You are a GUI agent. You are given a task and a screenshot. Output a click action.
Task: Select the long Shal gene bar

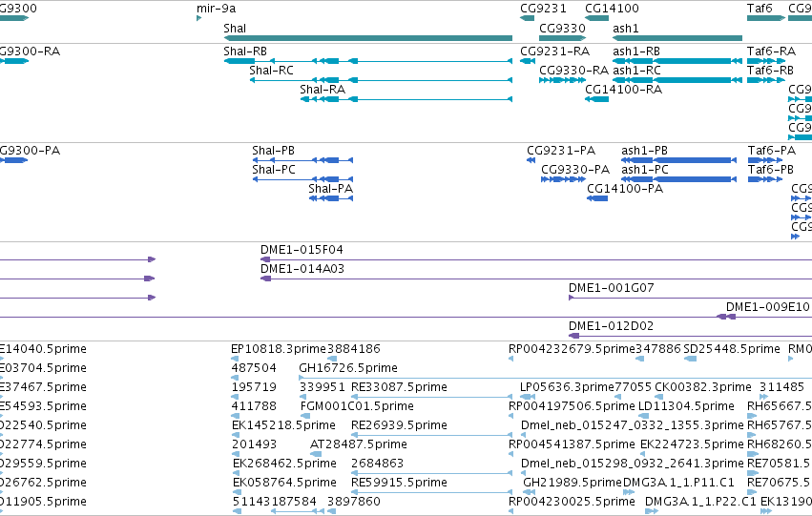click(367, 38)
